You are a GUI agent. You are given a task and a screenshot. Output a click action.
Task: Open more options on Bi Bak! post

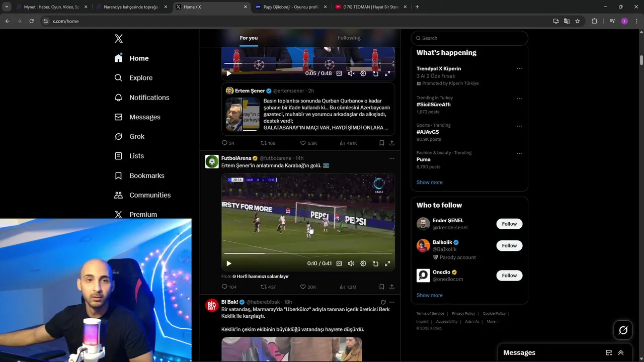coord(392,302)
